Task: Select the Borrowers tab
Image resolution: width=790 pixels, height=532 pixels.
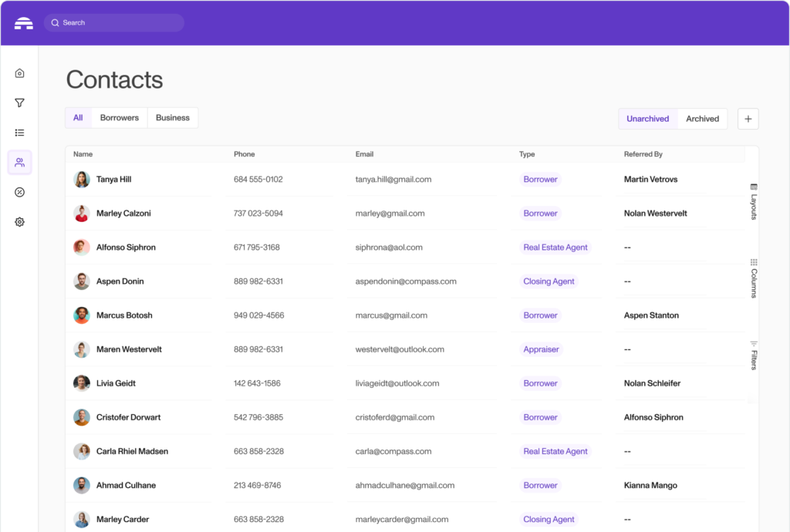Action: point(120,118)
